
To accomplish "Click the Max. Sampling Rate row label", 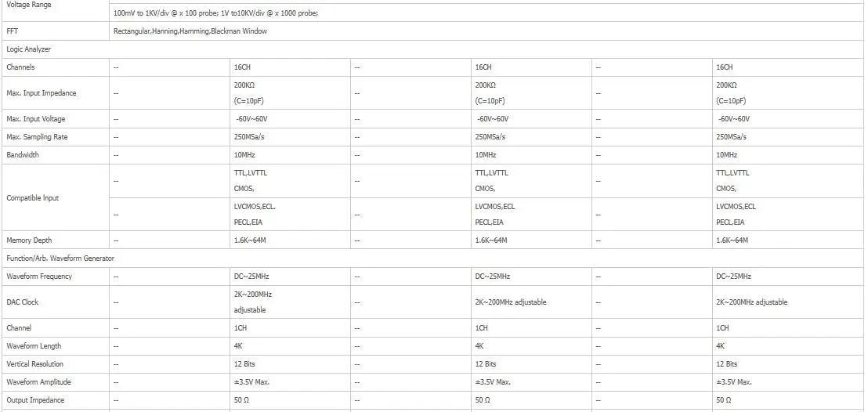I will pyautogui.click(x=37, y=137).
